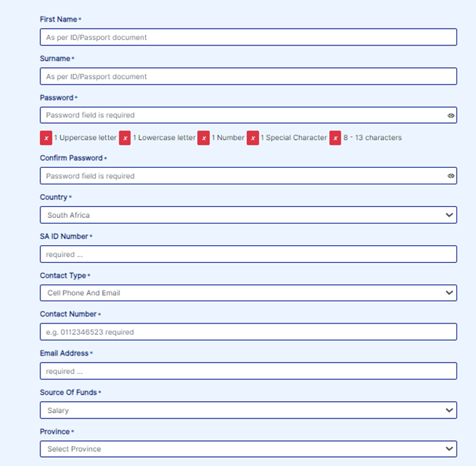
Task: Open the Source Of Funds dropdown
Action: (248, 411)
